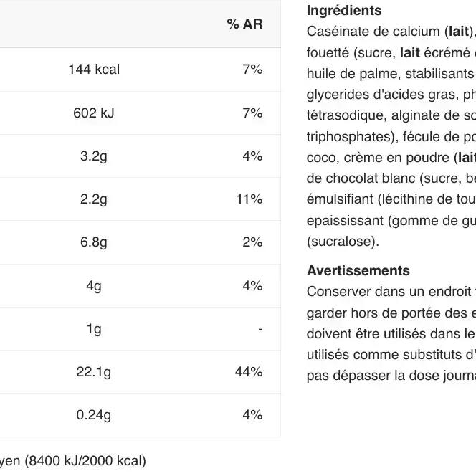Click the "(sucralose)." ingredient text
Image resolution: width=476 pixels, height=476 pixels.
(x=342, y=242)
